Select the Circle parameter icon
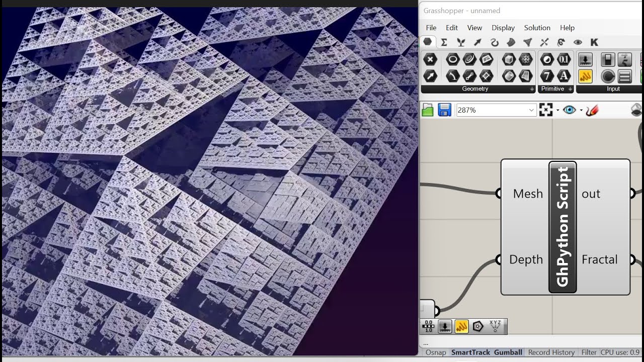 click(x=453, y=60)
